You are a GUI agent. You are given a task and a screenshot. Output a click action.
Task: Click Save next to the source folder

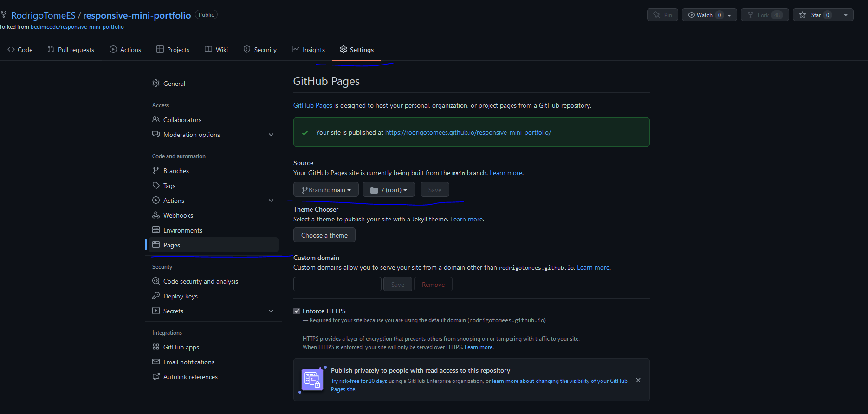pos(435,190)
